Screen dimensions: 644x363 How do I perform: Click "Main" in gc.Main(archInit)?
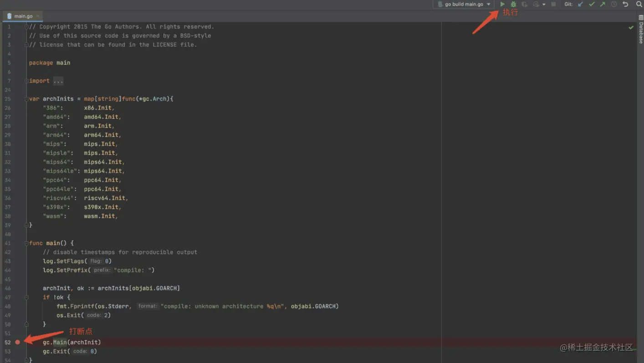coord(60,342)
